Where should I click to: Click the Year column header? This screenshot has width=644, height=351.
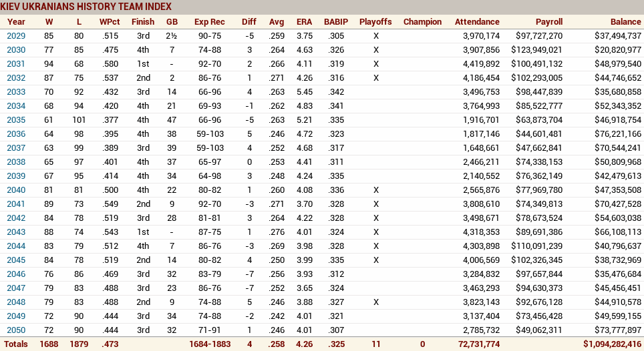click(x=16, y=22)
